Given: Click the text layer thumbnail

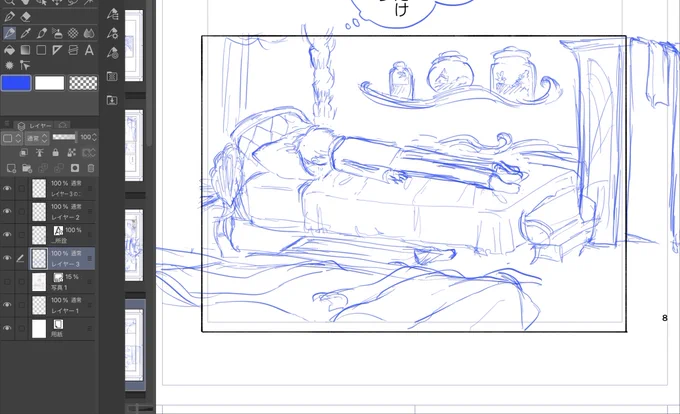Looking at the screenshot, I should [39, 235].
